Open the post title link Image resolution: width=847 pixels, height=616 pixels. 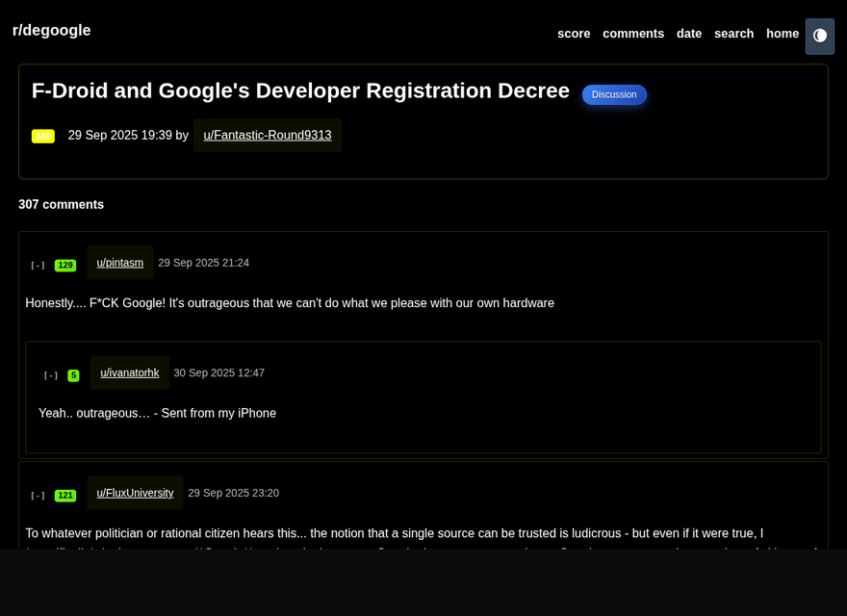coord(300,90)
